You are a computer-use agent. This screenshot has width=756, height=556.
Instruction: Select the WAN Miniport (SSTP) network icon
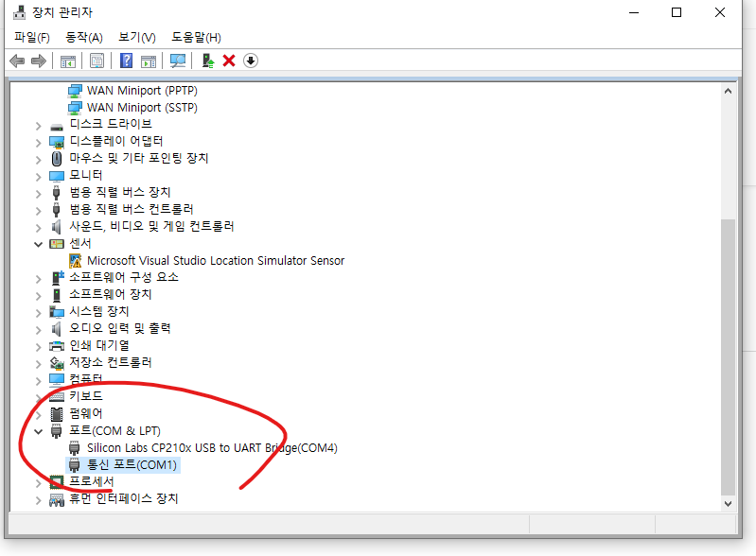pos(75,108)
